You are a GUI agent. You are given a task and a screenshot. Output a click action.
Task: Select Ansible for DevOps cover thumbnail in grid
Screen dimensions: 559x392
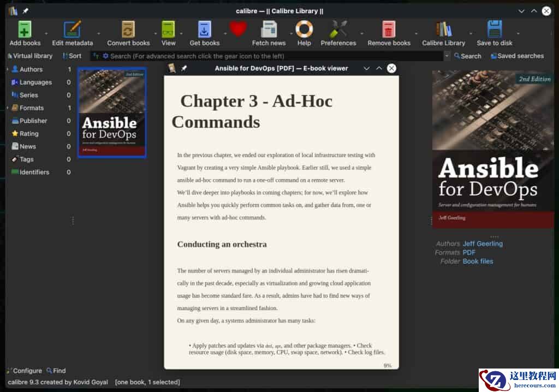(112, 112)
